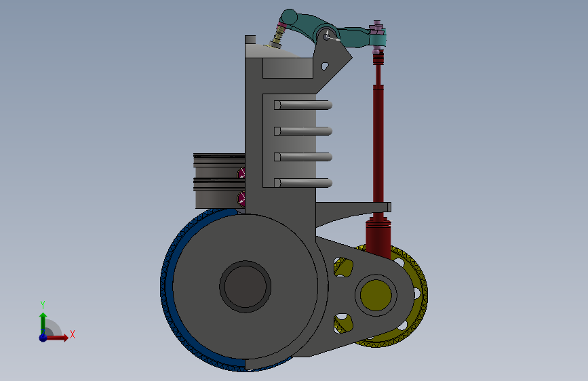The height and width of the screenshot is (381, 588).
Task: Select the rocker arm pivot pin
Action: [327, 37]
